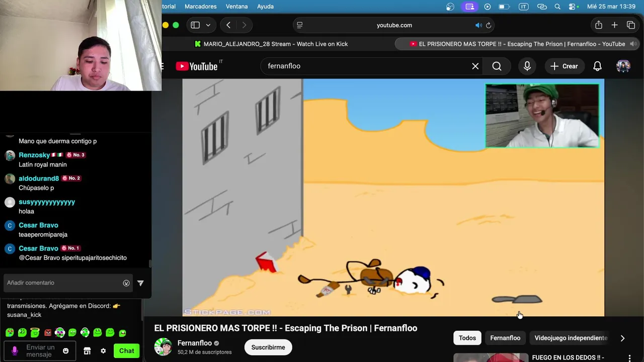Open the Fernanfloo channel avatar

[x=163, y=347]
